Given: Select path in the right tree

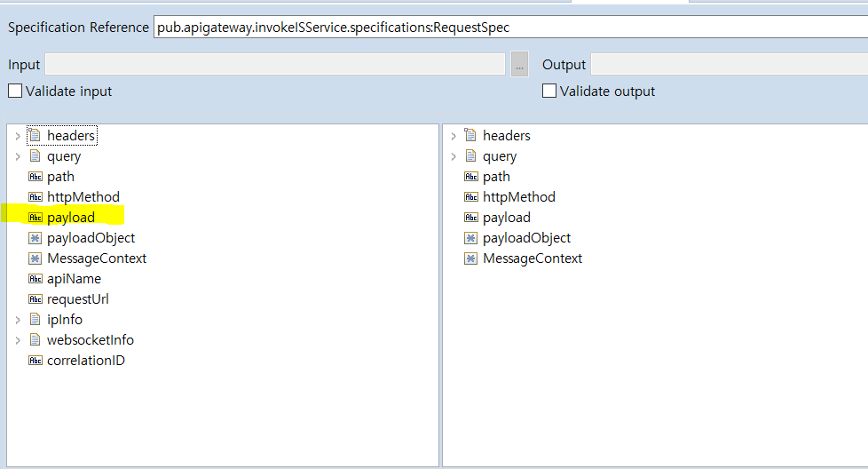Looking at the screenshot, I should click(x=496, y=177).
